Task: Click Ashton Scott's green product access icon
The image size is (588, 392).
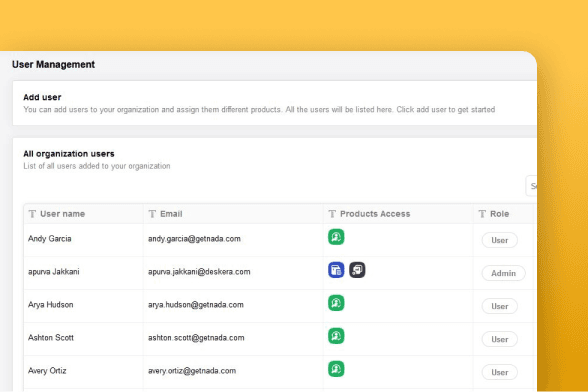Action: (x=336, y=336)
